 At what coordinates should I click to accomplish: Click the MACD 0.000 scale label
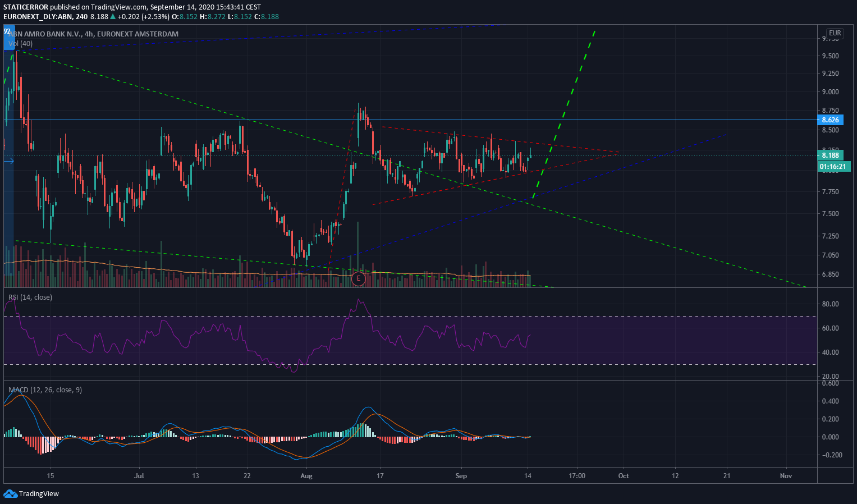pyautogui.click(x=831, y=437)
